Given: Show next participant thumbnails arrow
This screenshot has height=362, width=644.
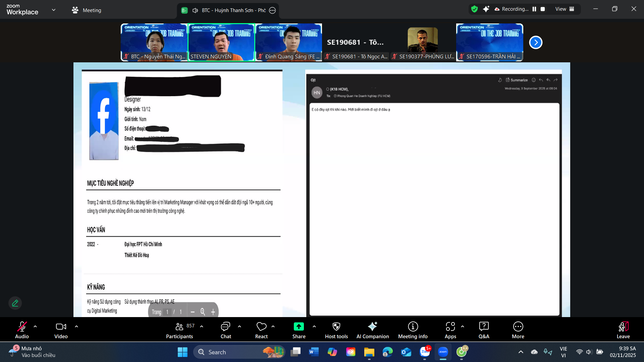Looking at the screenshot, I should click(x=536, y=43).
